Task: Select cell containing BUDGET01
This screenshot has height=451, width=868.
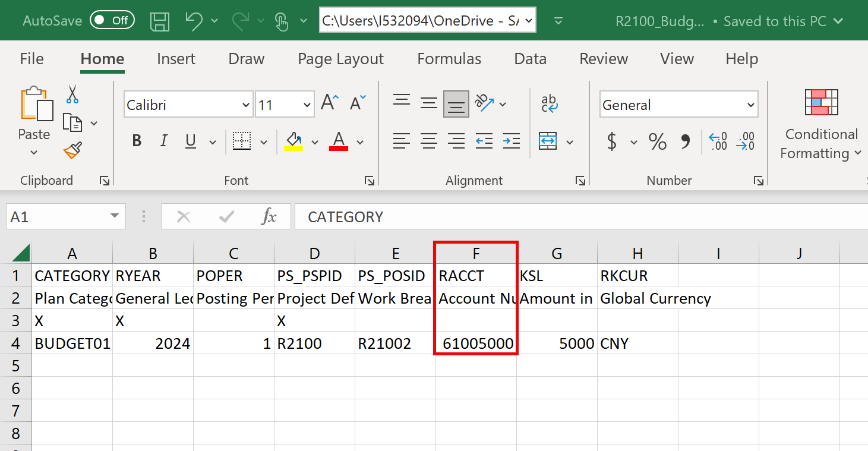Action: coord(72,343)
